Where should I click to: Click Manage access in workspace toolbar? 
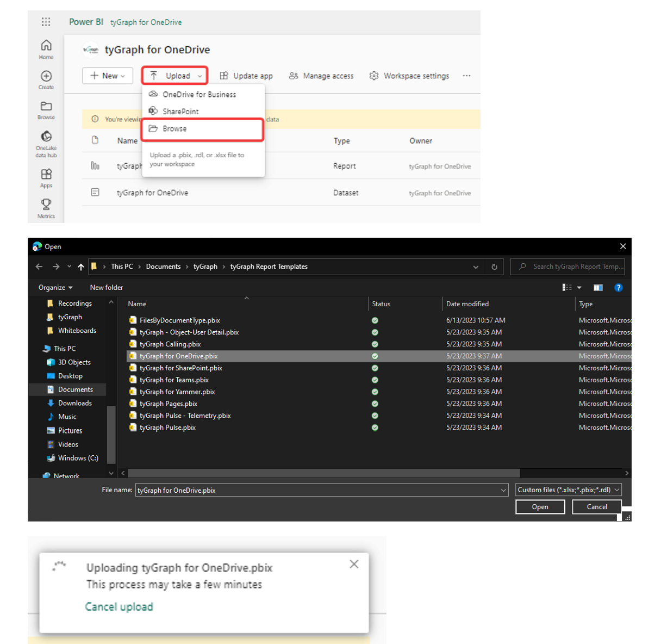(321, 76)
